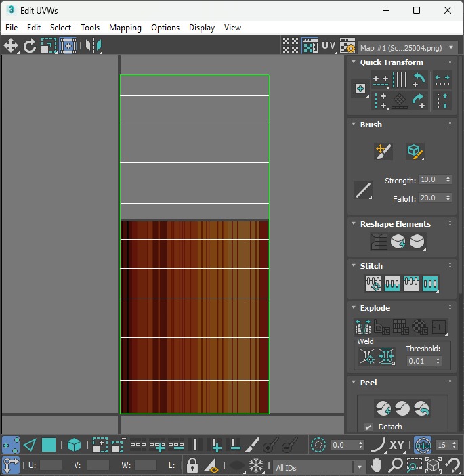Toggle Soft Selection circle icon
Image resolution: width=464 pixels, height=476 pixels.
[x=318, y=445]
